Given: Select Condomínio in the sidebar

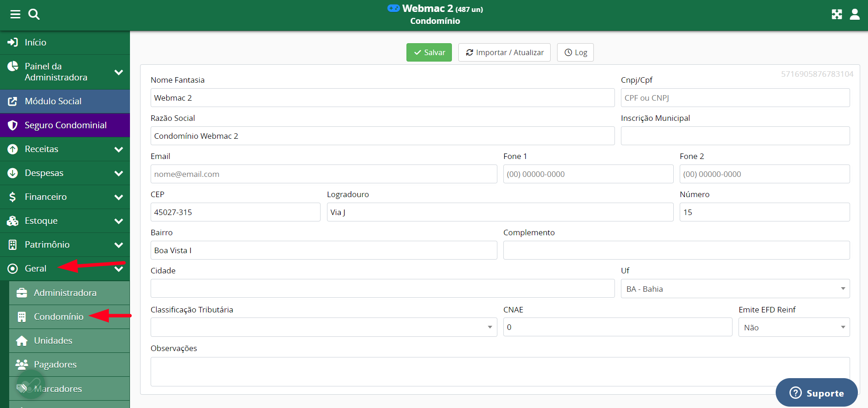Looking at the screenshot, I should tap(58, 317).
